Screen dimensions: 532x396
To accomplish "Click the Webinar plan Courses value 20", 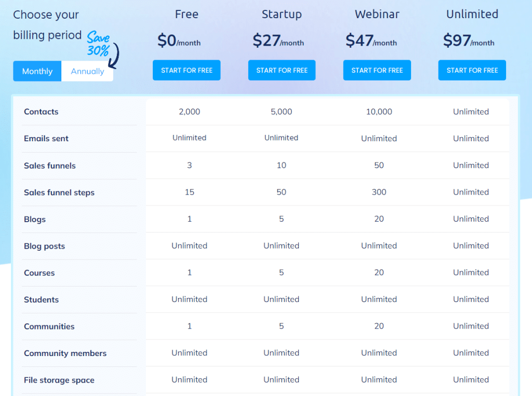I will coord(379,272).
